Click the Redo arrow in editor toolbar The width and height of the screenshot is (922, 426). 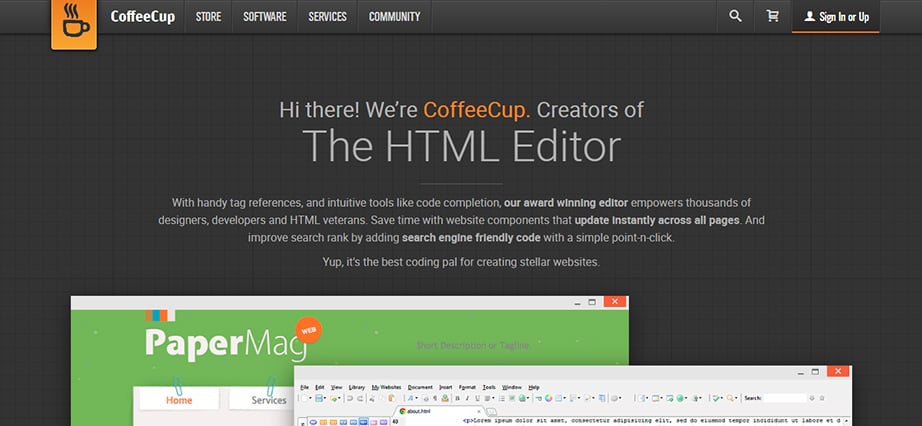[x=360, y=398]
